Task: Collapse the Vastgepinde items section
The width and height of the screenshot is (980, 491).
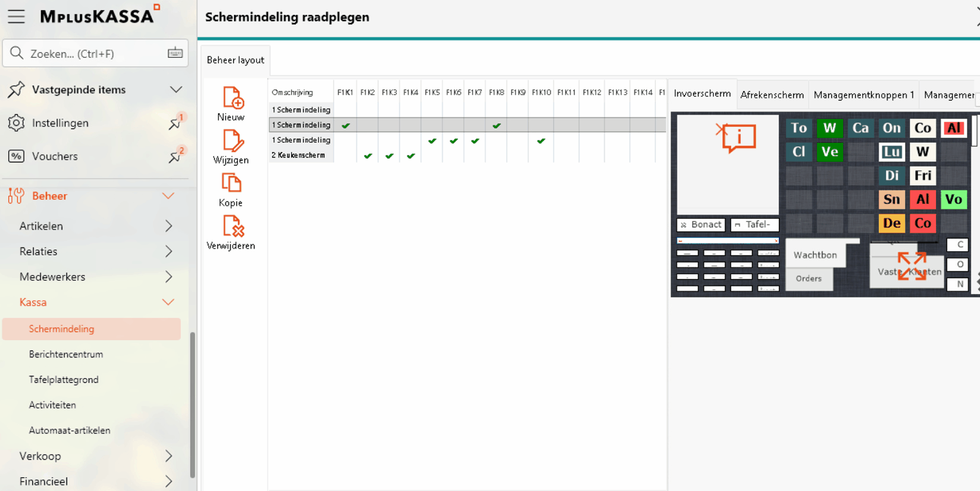Action: tap(176, 90)
